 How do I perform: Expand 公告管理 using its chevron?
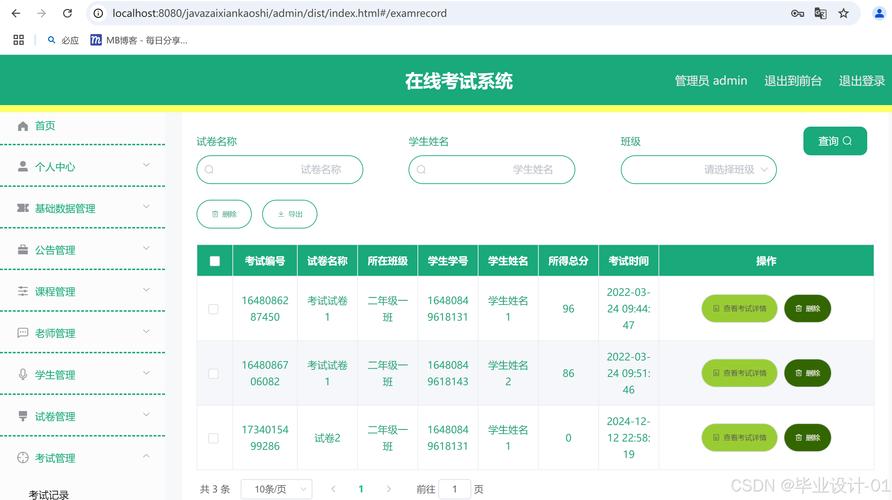pyautogui.click(x=146, y=248)
